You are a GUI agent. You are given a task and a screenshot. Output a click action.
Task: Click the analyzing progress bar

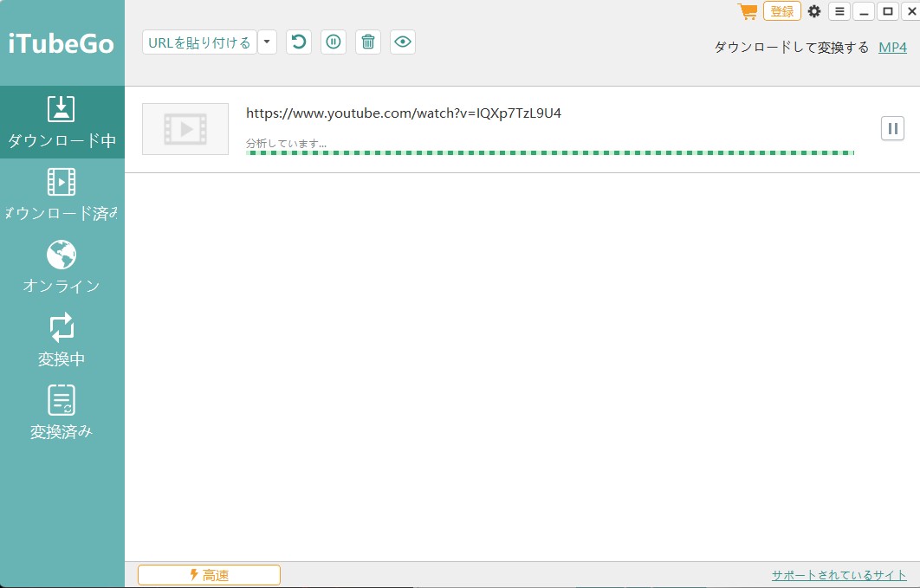tap(550, 153)
